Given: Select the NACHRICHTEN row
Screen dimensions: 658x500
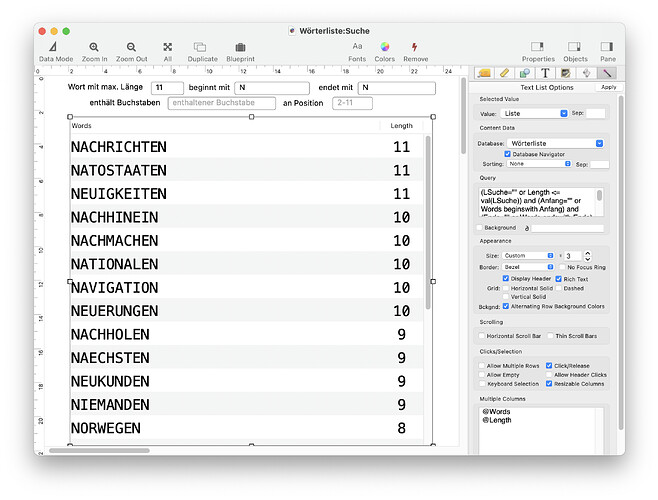Looking at the screenshot, I should [x=247, y=147].
